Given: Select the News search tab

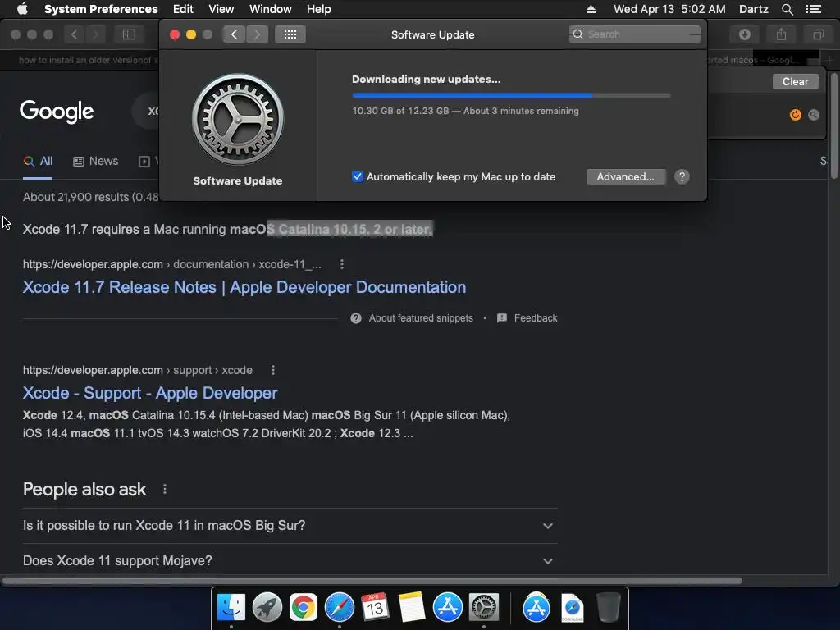Looking at the screenshot, I should (x=95, y=162).
